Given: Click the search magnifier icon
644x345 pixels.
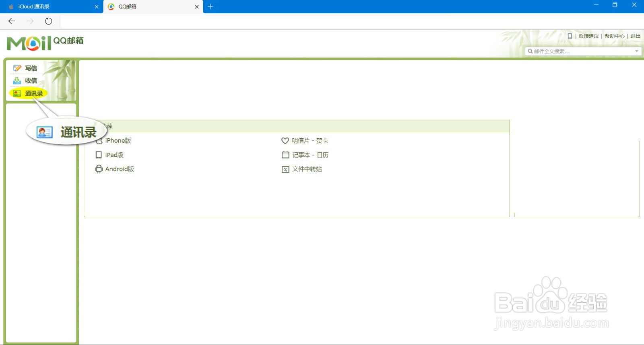Looking at the screenshot, I should point(530,51).
